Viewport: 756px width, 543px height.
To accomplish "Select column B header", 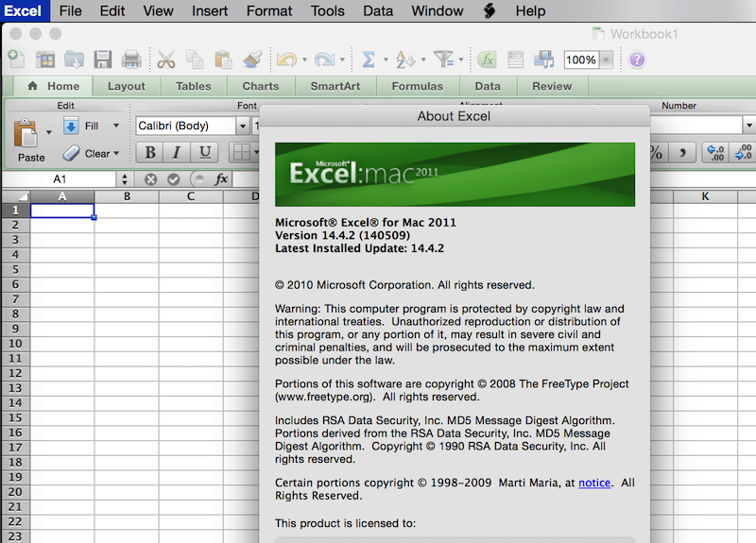I will point(126,196).
